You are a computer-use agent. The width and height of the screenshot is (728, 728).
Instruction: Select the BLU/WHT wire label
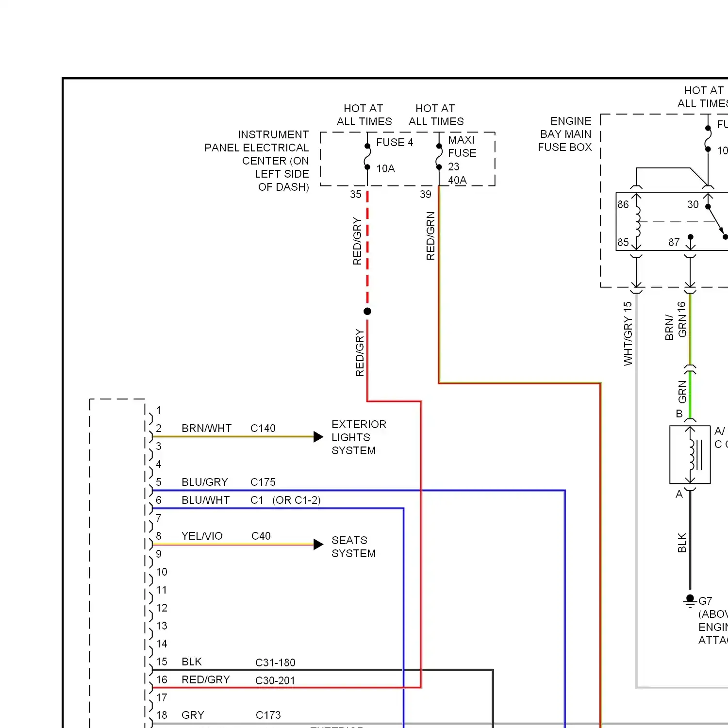[x=206, y=500]
